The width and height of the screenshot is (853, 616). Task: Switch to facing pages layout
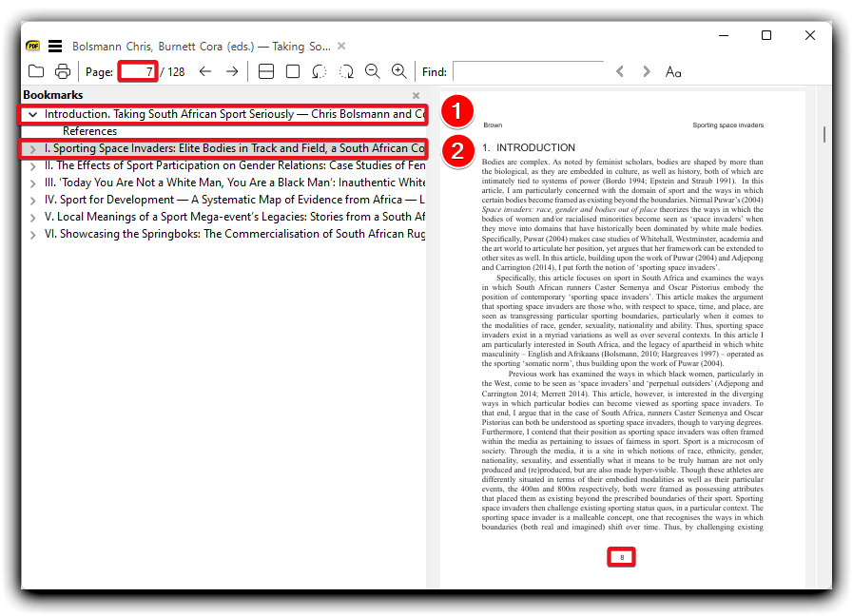(x=266, y=70)
